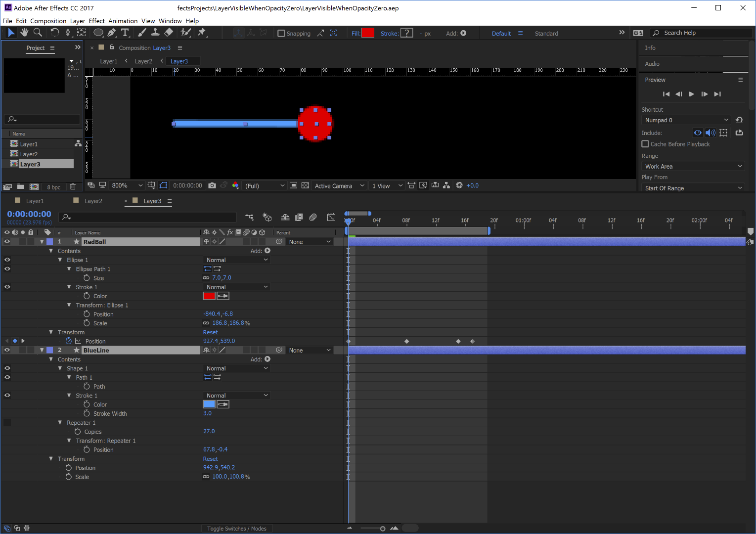Switch to the Layer2 timeline tab

coord(93,201)
